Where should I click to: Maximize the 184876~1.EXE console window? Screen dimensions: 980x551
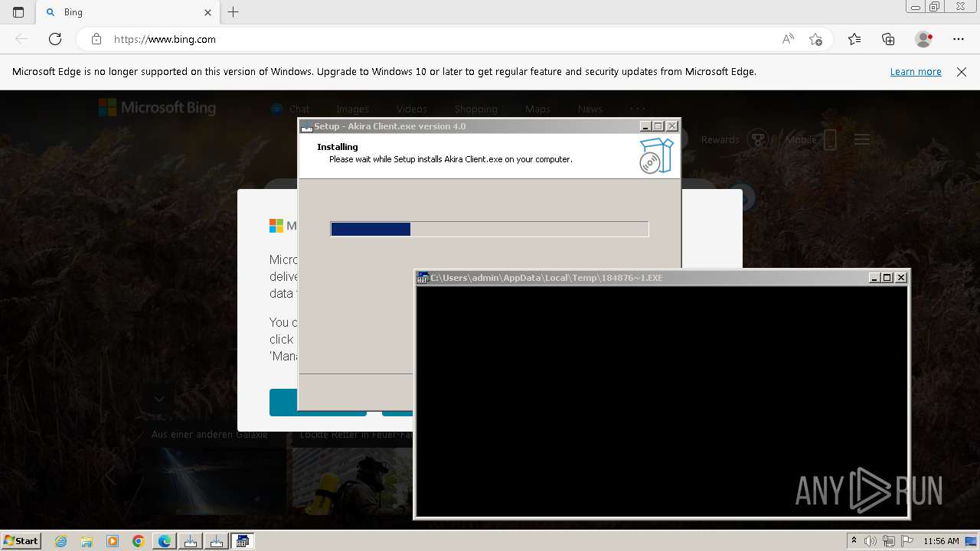point(887,278)
